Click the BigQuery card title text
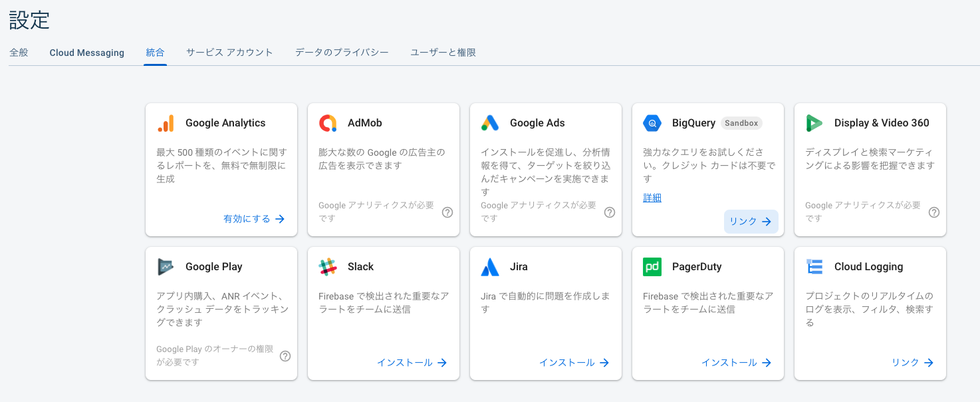 693,123
